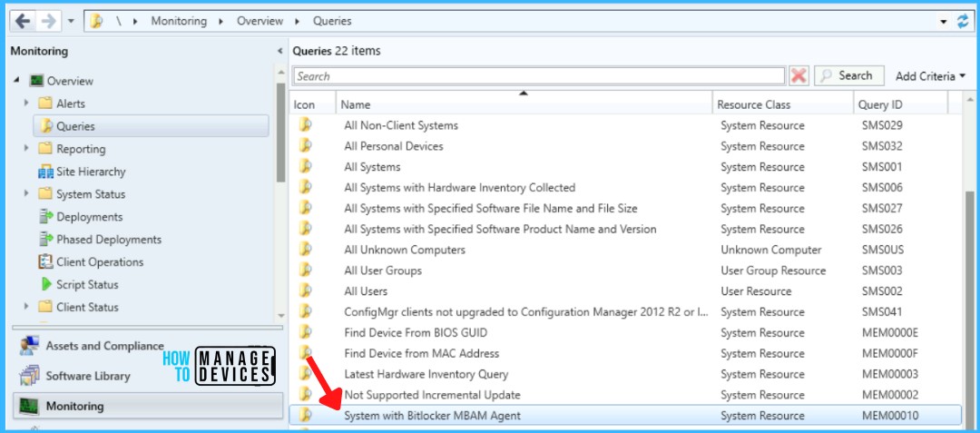The height and width of the screenshot is (433, 980).
Task: Select the All User Groups query icon
Action: pyautogui.click(x=305, y=270)
